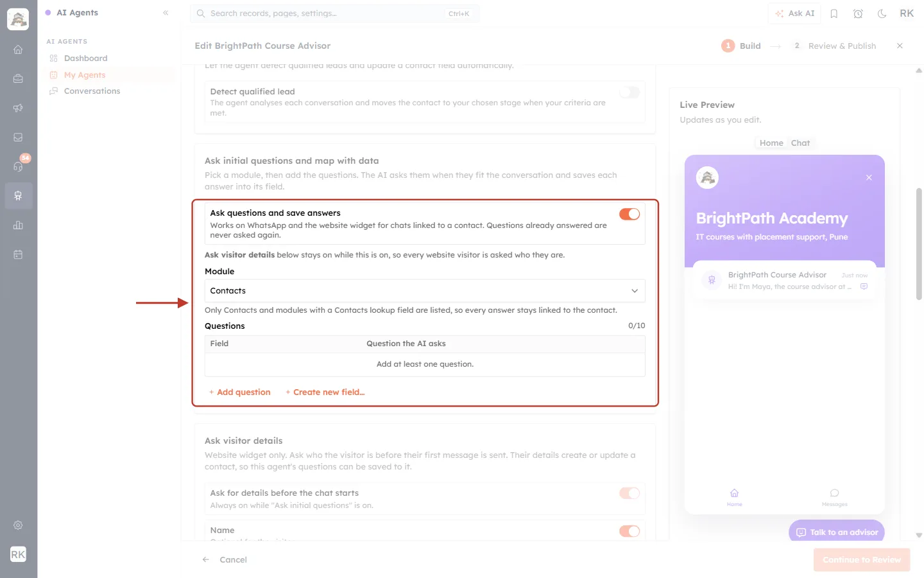Select My Agents in the sidebar
The width and height of the screenshot is (924, 578).
(x=85, y=75)
